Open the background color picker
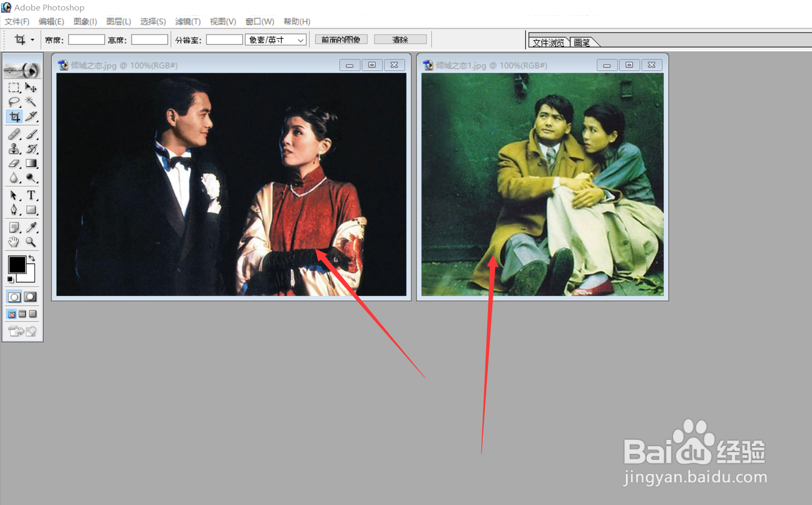Viewport: 812px width, 505px height. click(29, 277)
